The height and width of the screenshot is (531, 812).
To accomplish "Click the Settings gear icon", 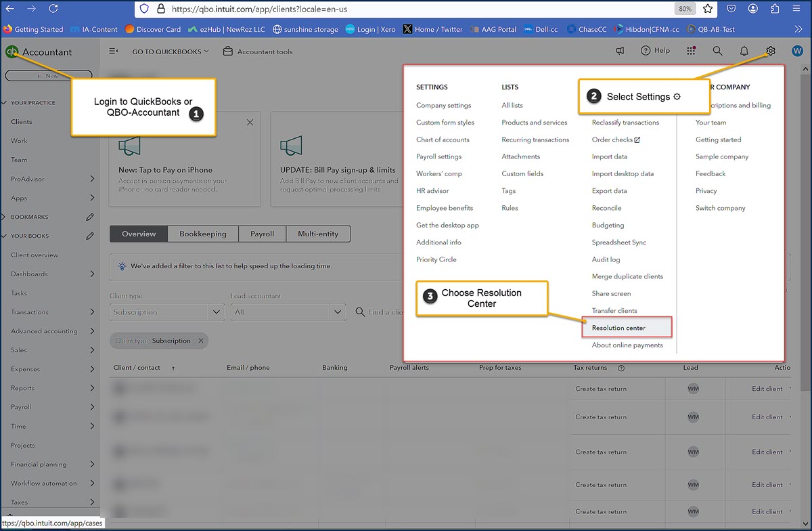I will [x=770, y=51].
